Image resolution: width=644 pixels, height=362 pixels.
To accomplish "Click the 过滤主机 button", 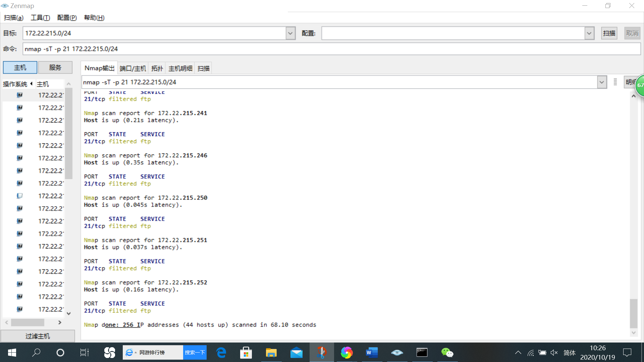I will [38, 336].
